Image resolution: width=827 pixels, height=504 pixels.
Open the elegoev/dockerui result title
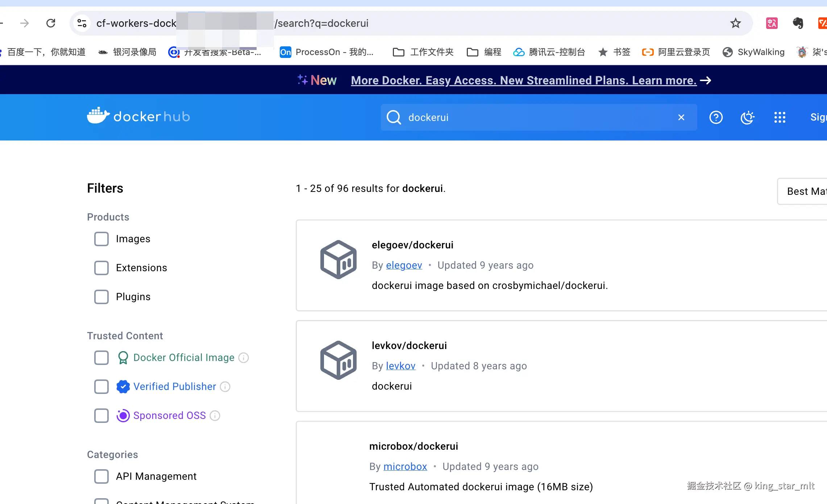coord(412,245)
